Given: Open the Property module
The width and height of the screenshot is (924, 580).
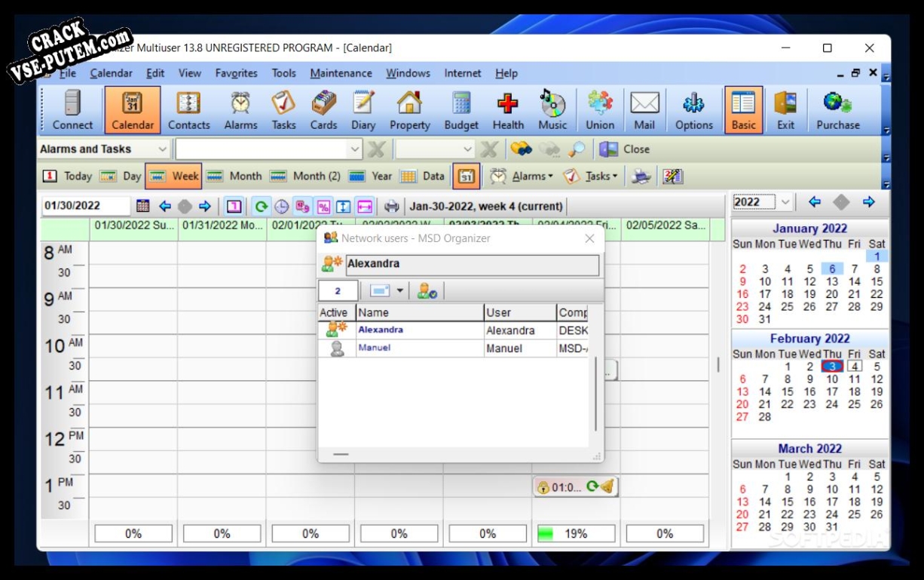Looking at the screenshot, I should (409, 110).
